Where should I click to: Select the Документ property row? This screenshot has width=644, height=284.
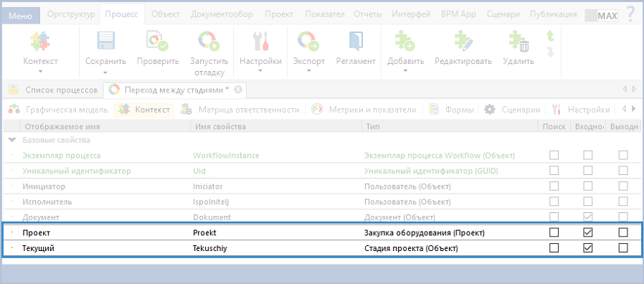pos(322,217)
